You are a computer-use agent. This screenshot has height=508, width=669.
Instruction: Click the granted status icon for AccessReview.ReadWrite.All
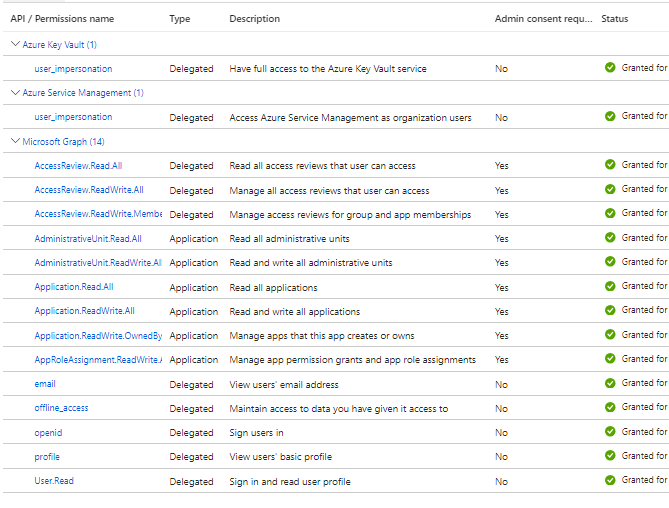pyautogui.click(x=610, y=189)
